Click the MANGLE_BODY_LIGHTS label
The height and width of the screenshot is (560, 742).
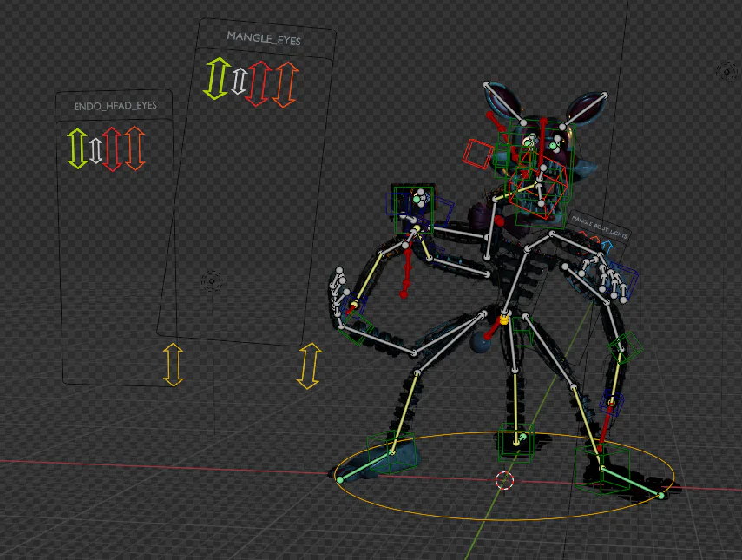pyautogui.click(x=599, y=227)
